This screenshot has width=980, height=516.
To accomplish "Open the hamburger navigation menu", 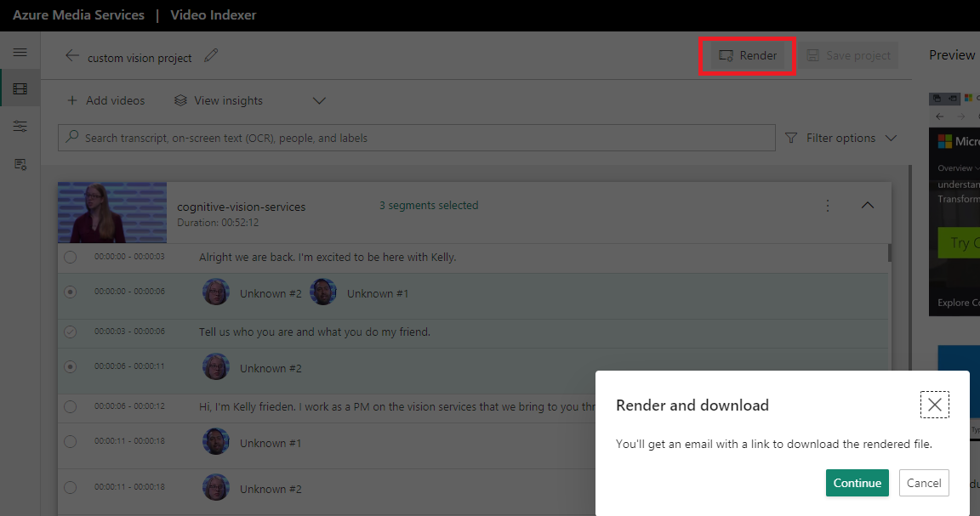I will (x=20, y=53).
